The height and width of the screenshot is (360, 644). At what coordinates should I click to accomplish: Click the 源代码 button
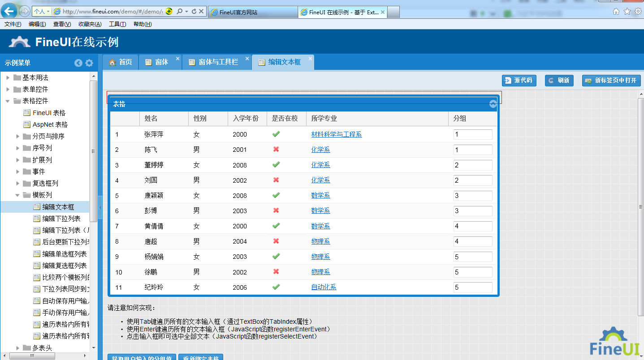pos(519,81)
